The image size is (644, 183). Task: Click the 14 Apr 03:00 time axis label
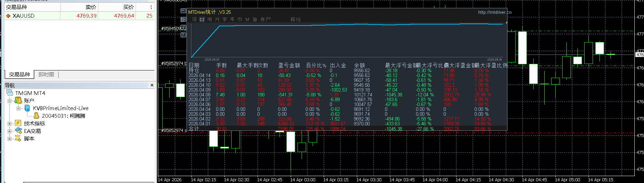coord(303,180)
